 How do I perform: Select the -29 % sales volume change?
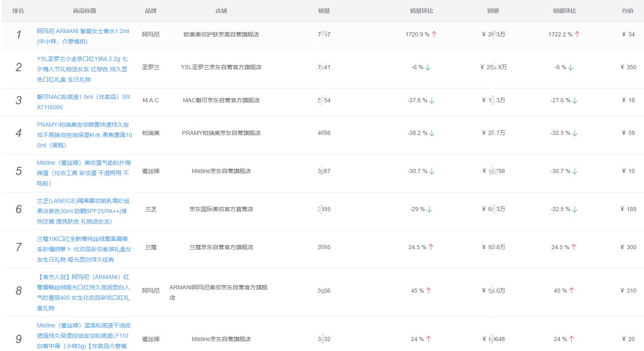click(x=417, y=209)
